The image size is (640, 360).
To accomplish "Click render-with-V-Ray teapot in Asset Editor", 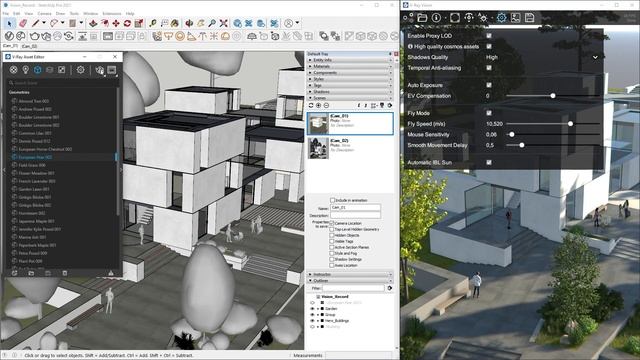I will [99, 70].
